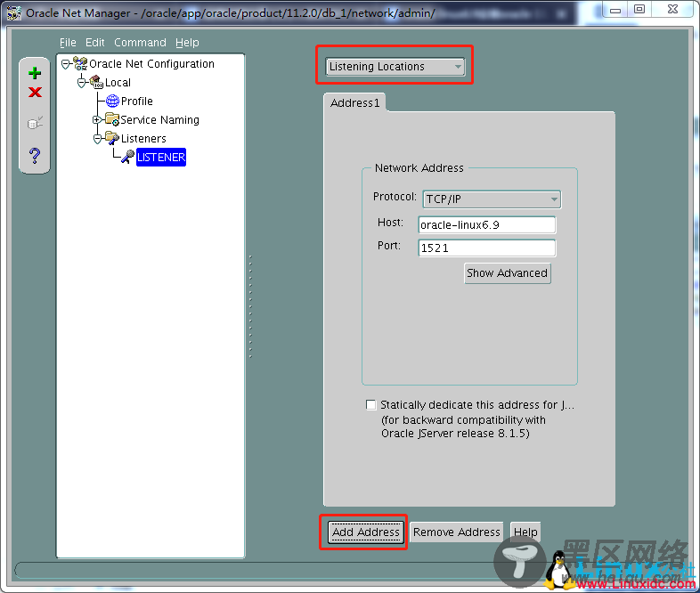Click the Local node house icon
This screenshot has height=593, width=700.
96,83
